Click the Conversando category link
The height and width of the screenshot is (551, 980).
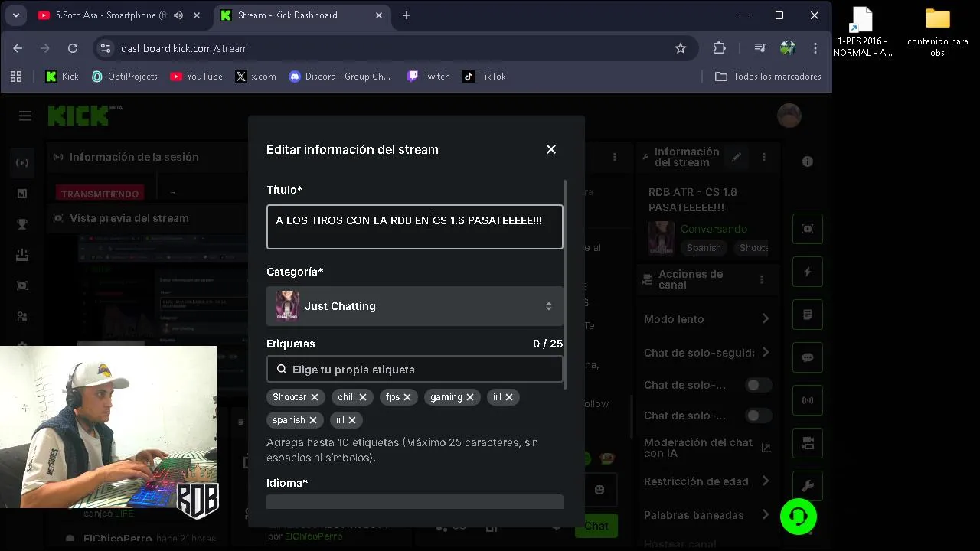click(x=714, y=229)
